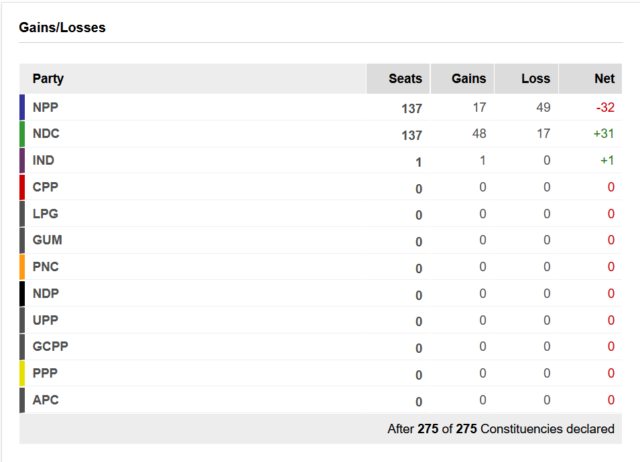Click the Party column header
Screen dimensions: 640x462
(48, 78)
